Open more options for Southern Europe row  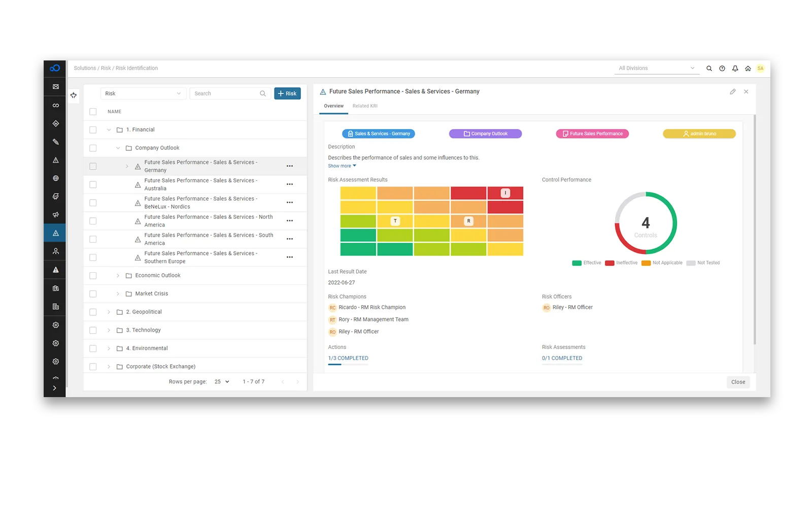click(x=290, y=257)
